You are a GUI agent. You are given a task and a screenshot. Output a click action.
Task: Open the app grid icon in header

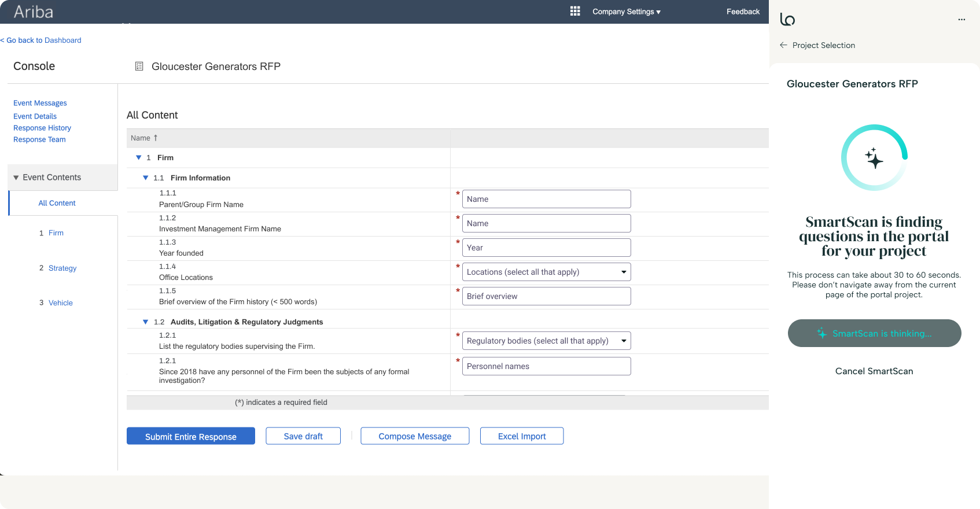pyautogui.click(x=575, y=11)
